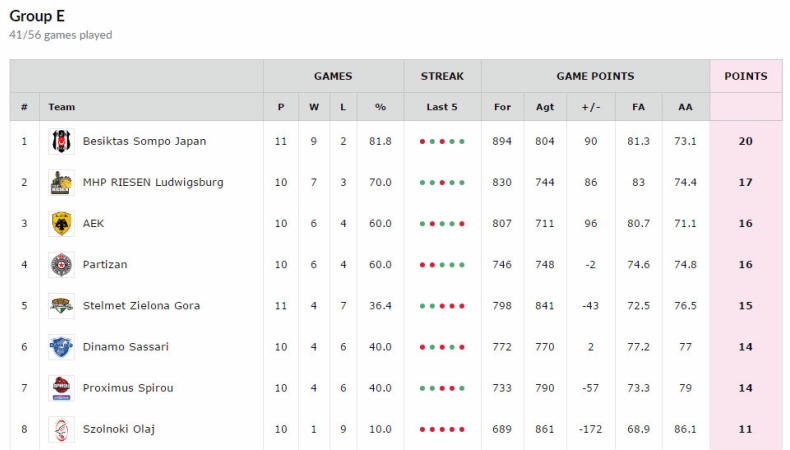The width and height of the screenshot is (790, 450).
Task: Click the +/- point difference column header
Action: click(591, 107)
